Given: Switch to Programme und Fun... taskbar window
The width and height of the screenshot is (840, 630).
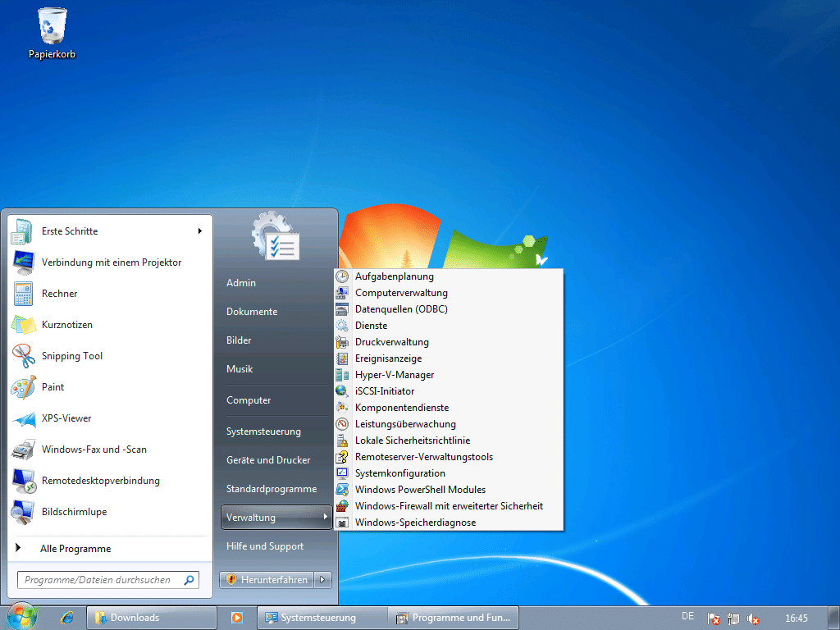Looking at the screenshot, I should pyautogui.click(x=454, y=618).
